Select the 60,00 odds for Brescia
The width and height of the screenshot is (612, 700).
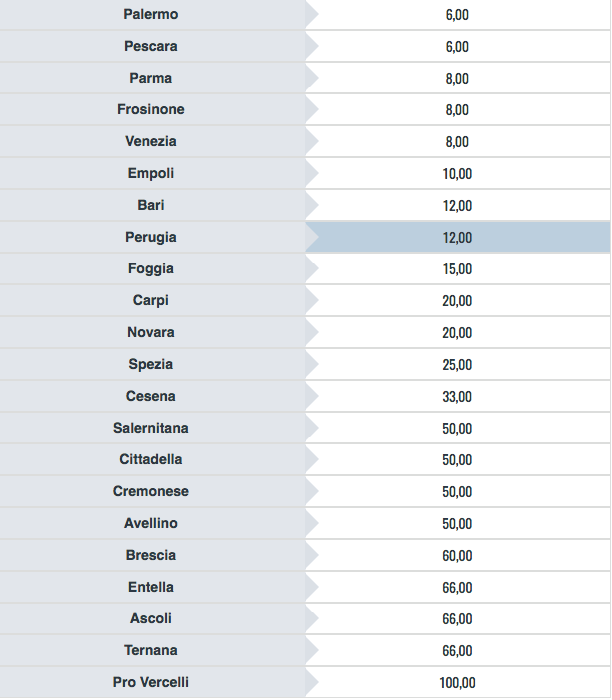457,555
